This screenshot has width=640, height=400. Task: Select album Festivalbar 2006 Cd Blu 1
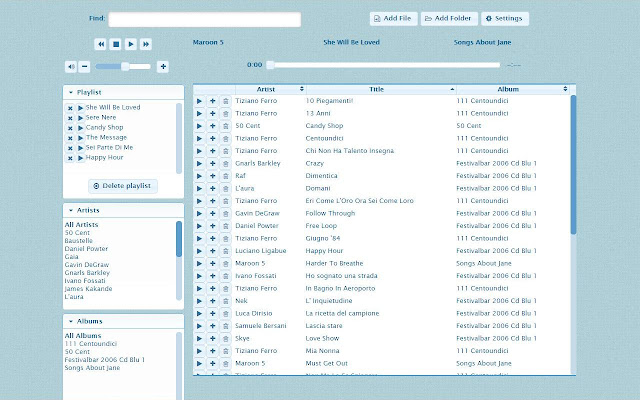[104, 360]
